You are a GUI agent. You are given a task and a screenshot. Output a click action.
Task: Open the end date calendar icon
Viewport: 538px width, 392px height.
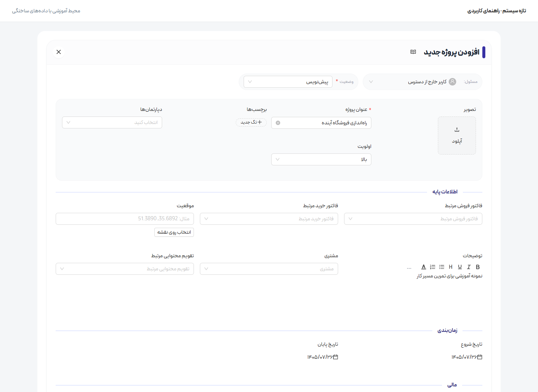(336, 357)
